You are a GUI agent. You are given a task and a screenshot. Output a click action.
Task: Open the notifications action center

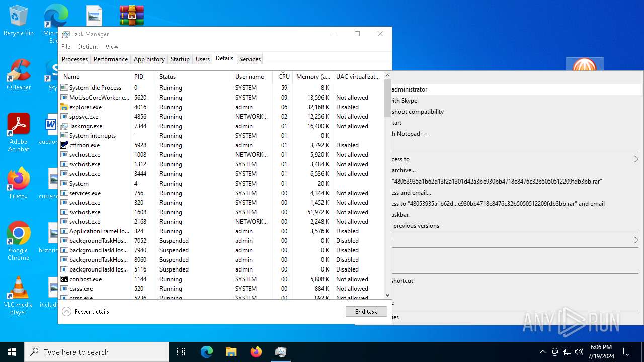point(627,352)
